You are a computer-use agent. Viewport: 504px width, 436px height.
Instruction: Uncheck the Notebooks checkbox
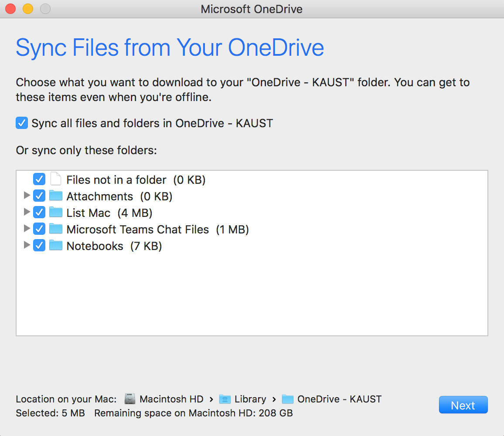coord(39,245)
